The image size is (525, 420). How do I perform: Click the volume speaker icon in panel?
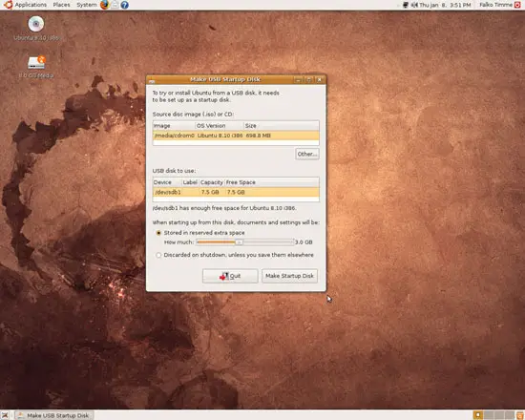(414, 5)
